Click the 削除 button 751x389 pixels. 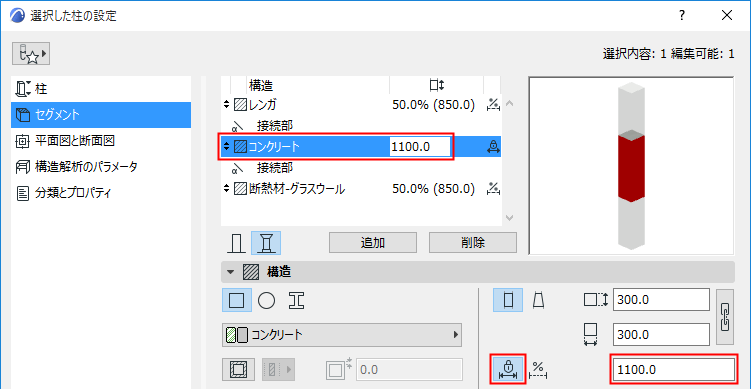473,243
